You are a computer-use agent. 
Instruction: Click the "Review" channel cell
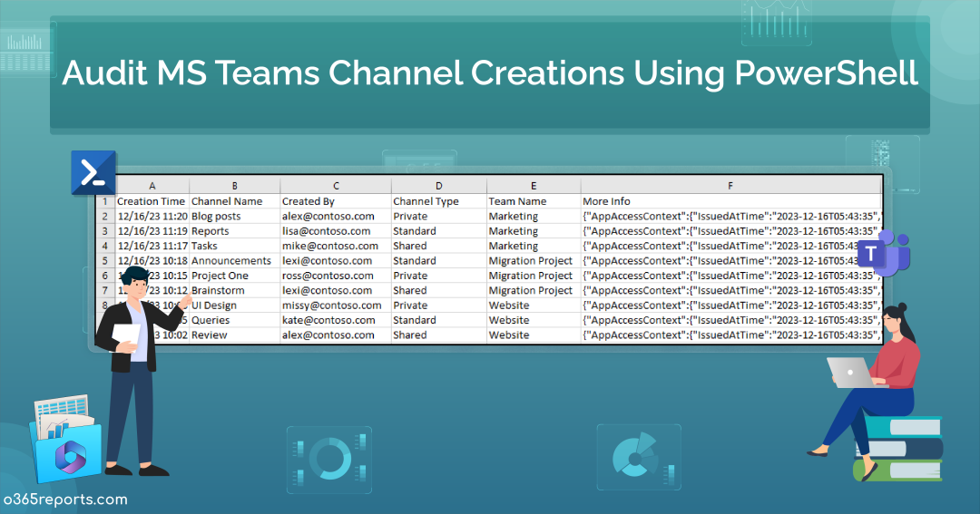pos(234,335)
